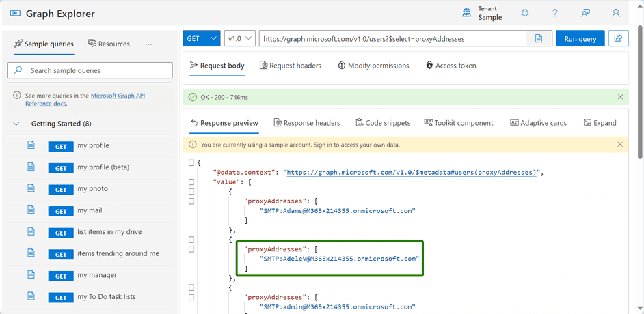Toggle fold box beside the admin proxyAddresses line

(191, 297)
